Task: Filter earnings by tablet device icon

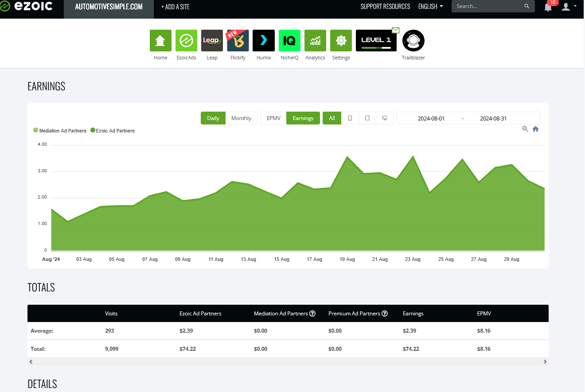Action: [367, 118]
